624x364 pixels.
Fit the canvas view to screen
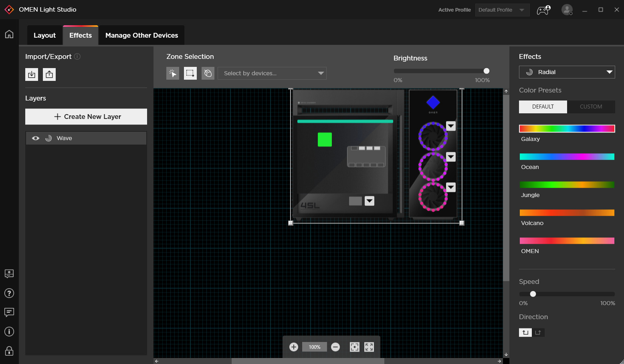(x=355, y=347)
